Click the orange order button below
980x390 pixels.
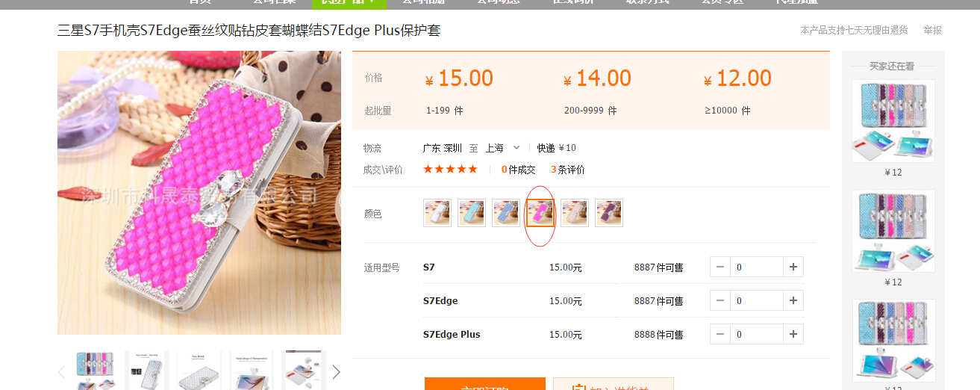point(485,384)
